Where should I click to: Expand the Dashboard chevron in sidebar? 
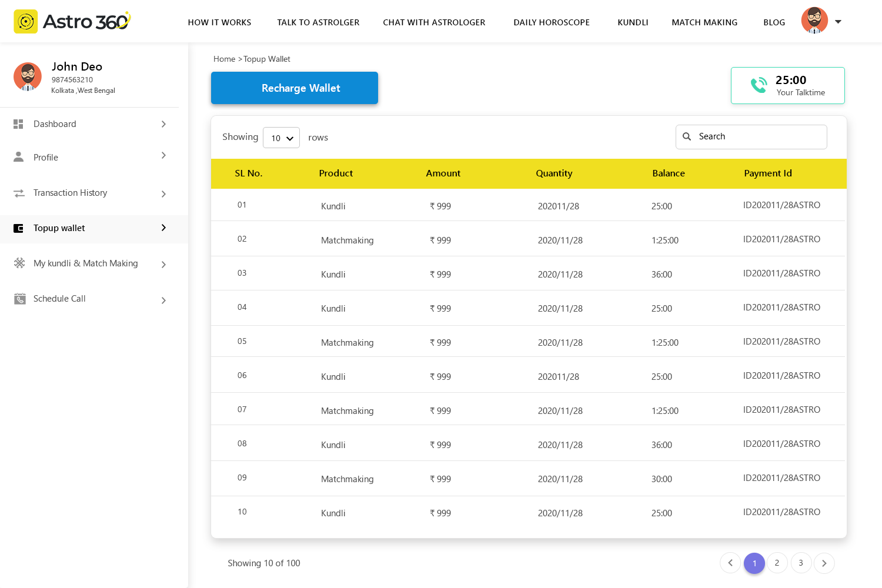click(163, 124)
